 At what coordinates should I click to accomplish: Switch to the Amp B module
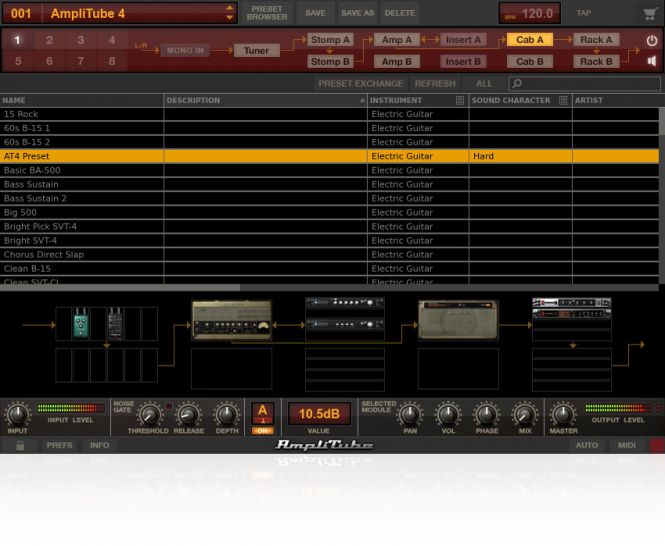397,62
